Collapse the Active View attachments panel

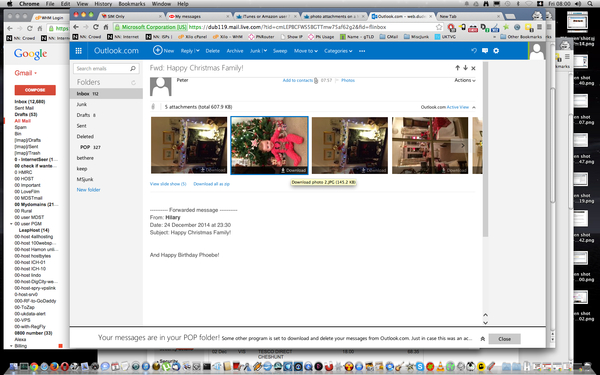[x=474, y=107]
